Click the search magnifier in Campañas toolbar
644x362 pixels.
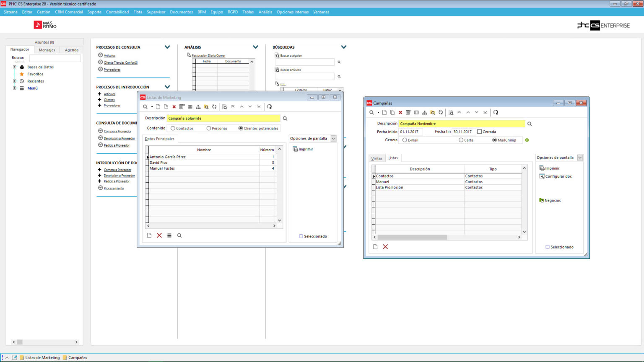371,112
